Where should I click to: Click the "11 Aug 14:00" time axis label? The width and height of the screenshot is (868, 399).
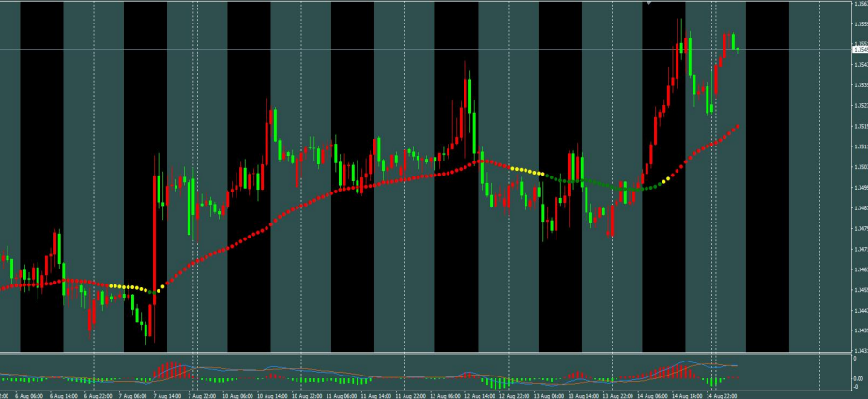(x=376, y=396)
